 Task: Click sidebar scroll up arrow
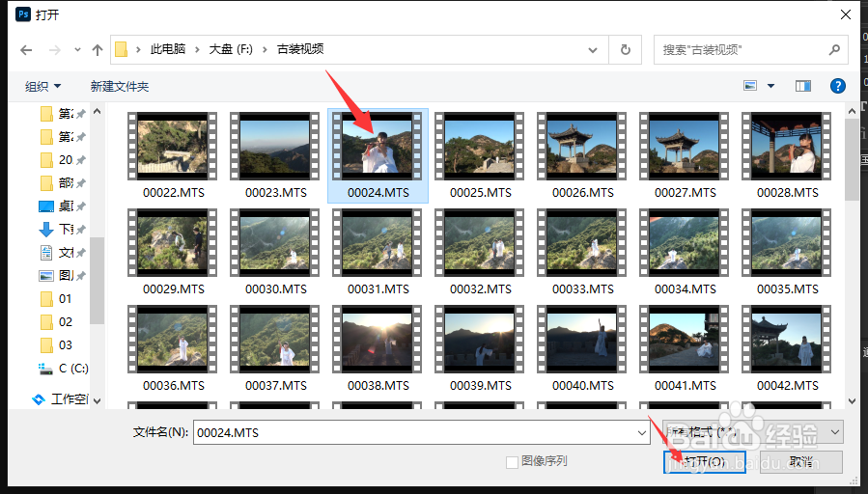pyautogui.click(x=98, y=111)
